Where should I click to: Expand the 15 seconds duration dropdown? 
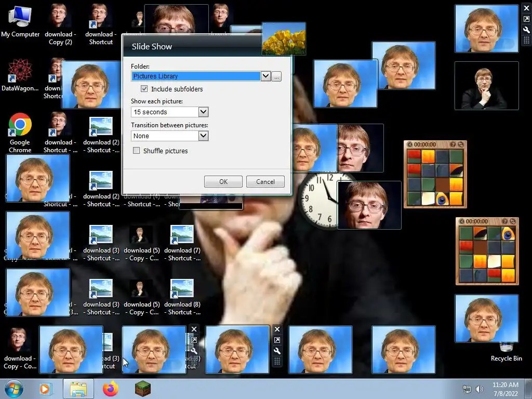pos(203,112)
